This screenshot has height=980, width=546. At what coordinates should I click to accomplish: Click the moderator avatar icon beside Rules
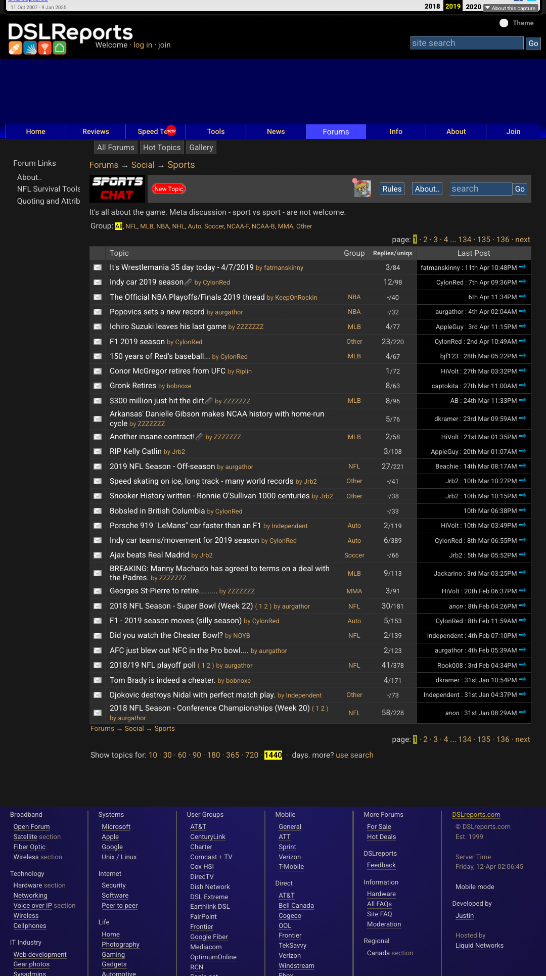(362, 188)
